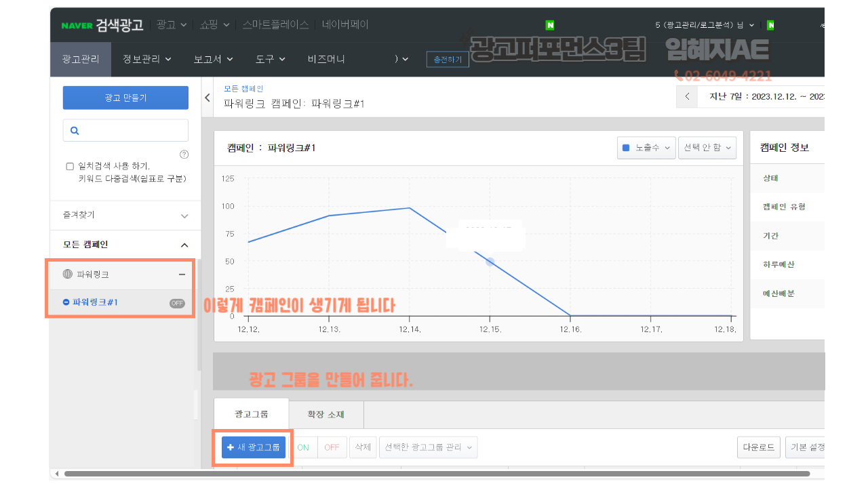The width and height of the screenshot is (868, 488).
Task: Open 선택한 광고그룹 관리 dropdown
Action: point(428,447)
